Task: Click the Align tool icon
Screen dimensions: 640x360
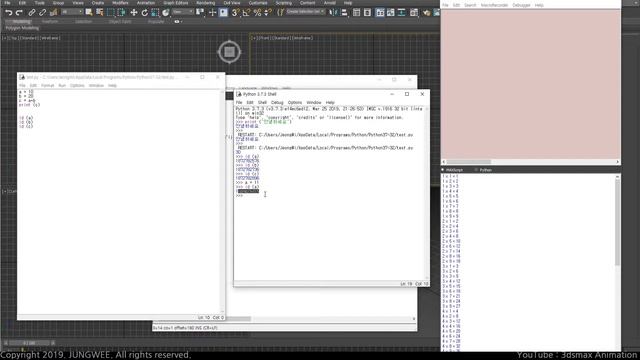Action: click(344, 13)
